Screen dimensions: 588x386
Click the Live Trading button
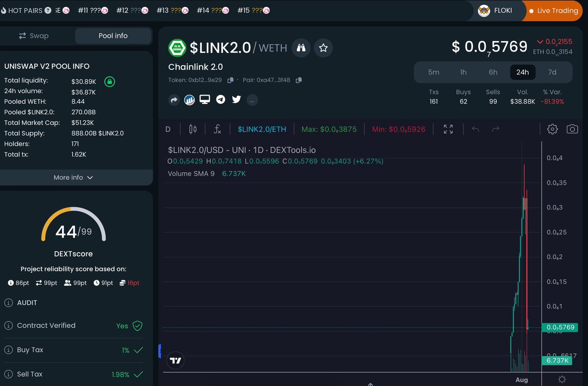[554, 11]
